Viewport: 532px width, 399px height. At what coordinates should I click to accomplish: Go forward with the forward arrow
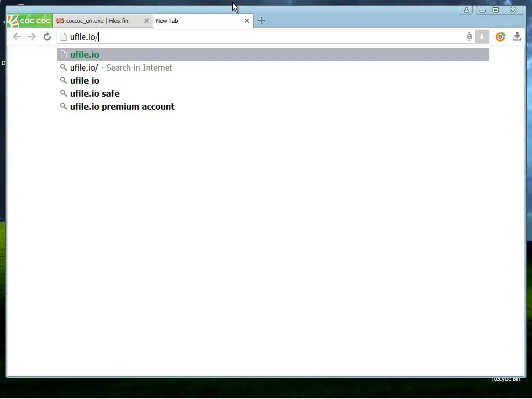pos(32,37)
